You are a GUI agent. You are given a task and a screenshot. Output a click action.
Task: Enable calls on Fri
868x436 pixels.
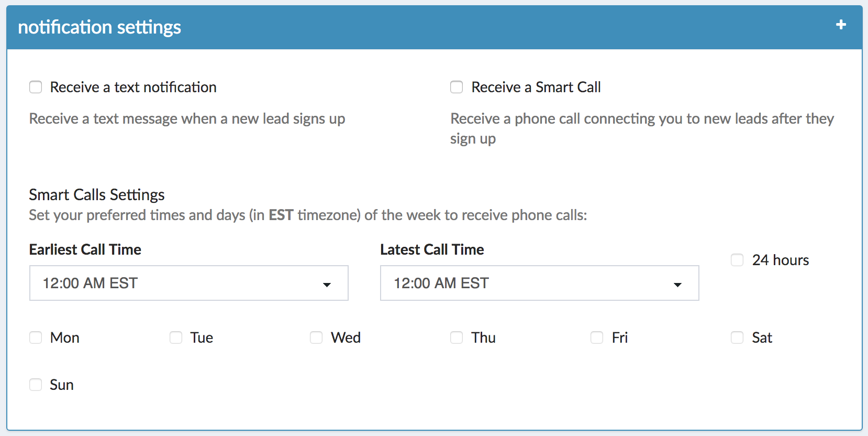[597, 337]
